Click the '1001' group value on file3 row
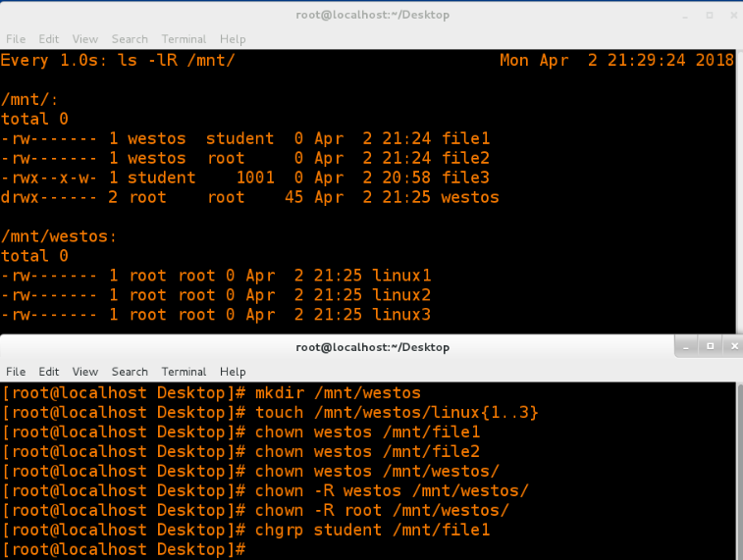The height and width of the screenshot is (560, 743). pos(255,178)
